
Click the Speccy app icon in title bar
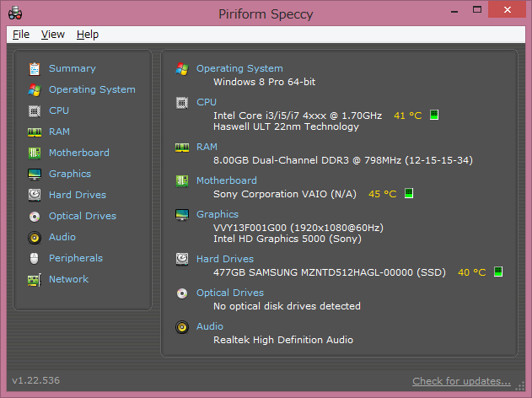(x=15, y=13)
